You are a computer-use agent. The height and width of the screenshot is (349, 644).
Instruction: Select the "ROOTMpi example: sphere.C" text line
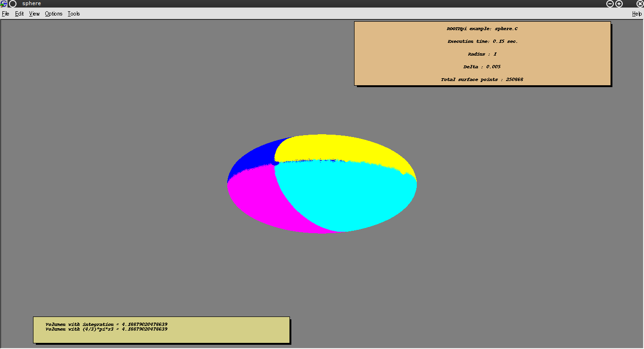tap(482, 29)
